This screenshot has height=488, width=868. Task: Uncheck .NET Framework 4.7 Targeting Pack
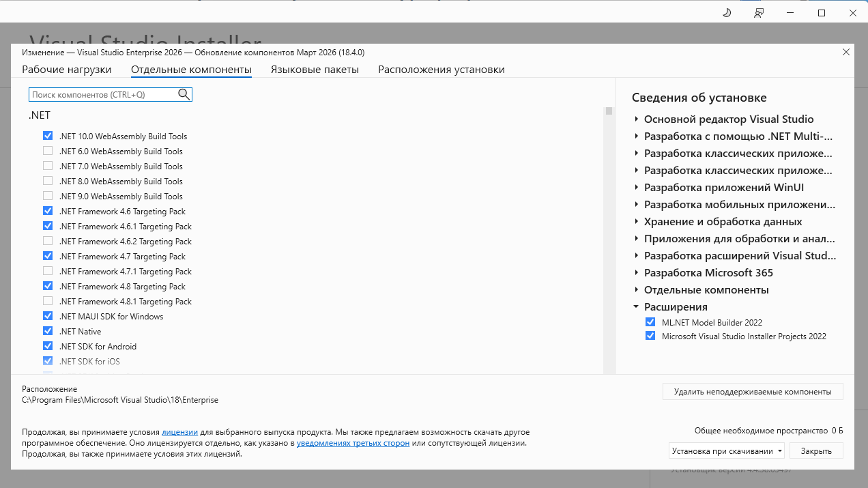pos(48,256)
